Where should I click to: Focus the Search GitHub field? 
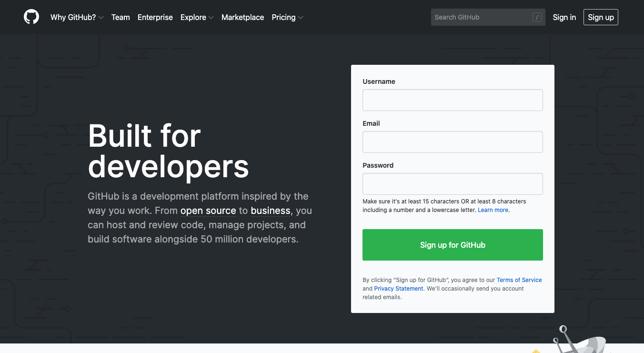pyautogui.click(x=488, y=17)
